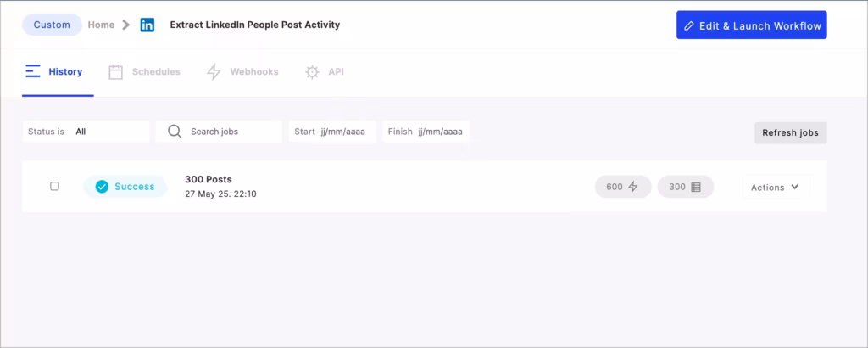Viewport: 868px width, 348px height.
Task: Open the 300 Posts job title
Action: 209,180
